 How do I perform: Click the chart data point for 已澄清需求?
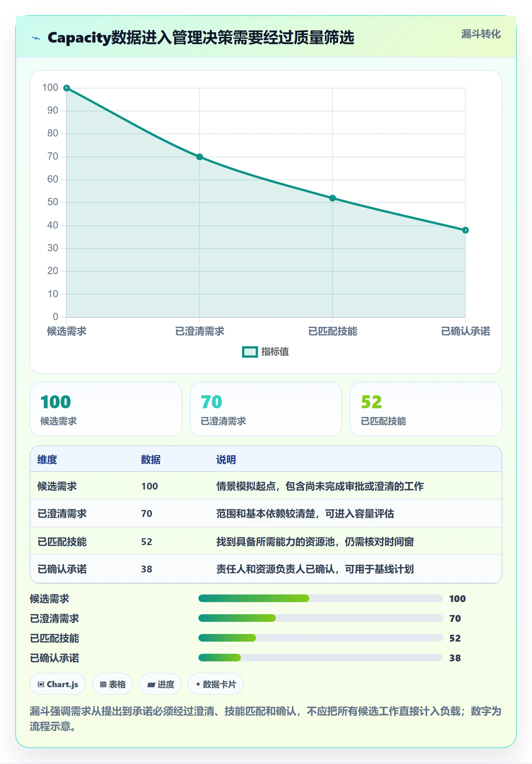(x=199, y=157)
